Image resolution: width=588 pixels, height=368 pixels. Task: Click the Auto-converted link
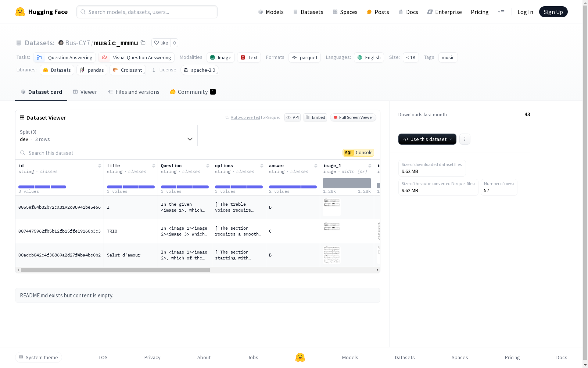[245, 117]
